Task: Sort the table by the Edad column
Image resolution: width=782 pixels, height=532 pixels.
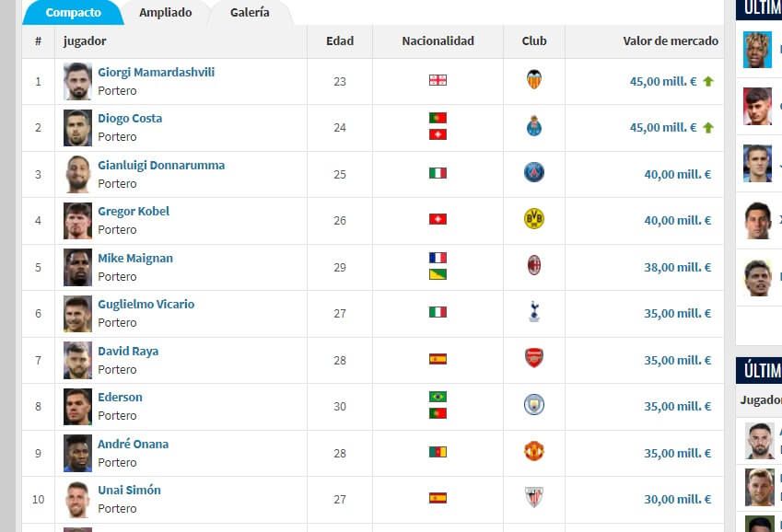Action: coord(339,41)
